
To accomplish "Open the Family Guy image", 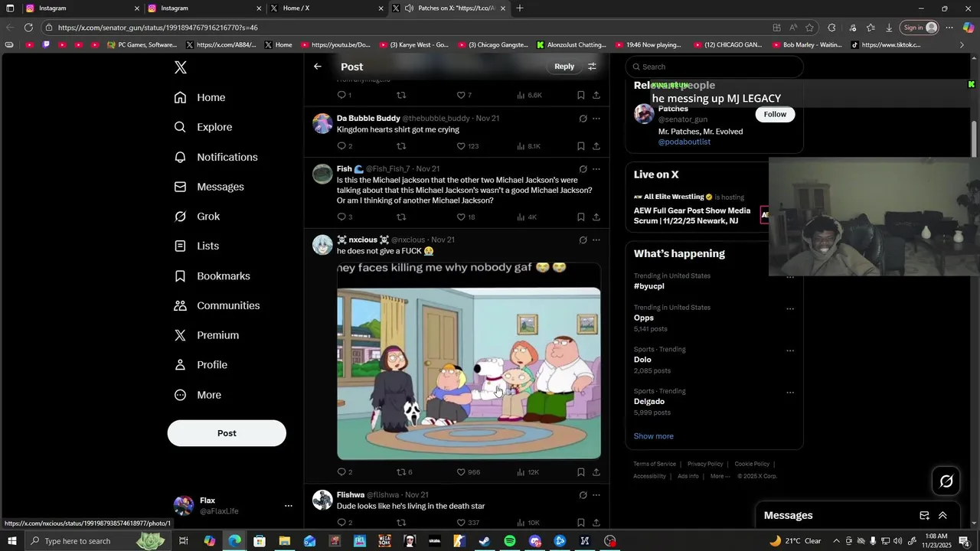I will tap(469, 361).
